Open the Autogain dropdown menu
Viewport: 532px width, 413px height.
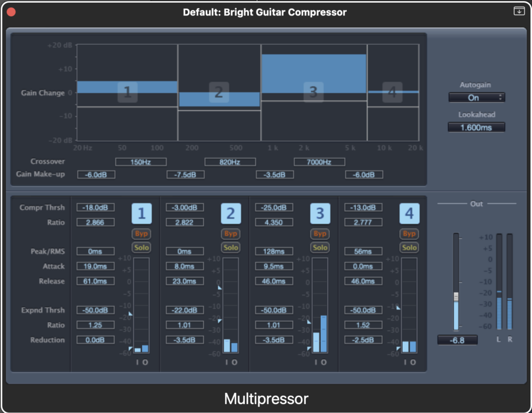tap(476, 97)
